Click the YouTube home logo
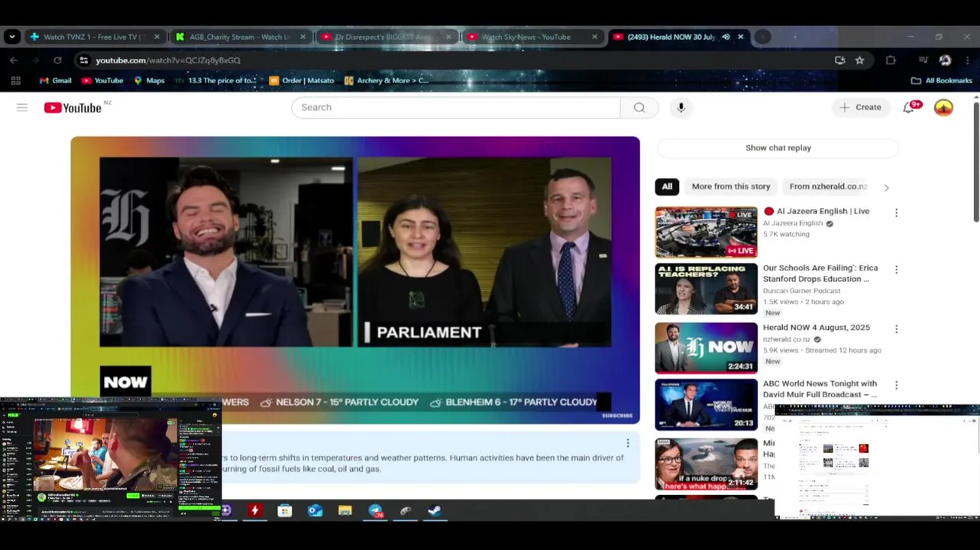980x550 pixels. (x=73, y=108)
